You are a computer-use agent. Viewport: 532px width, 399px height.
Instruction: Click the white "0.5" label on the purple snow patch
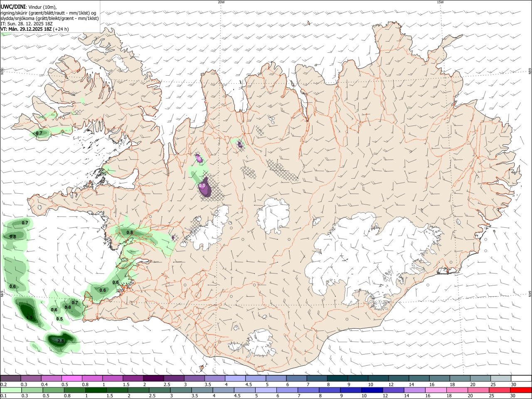pos(202,185)
